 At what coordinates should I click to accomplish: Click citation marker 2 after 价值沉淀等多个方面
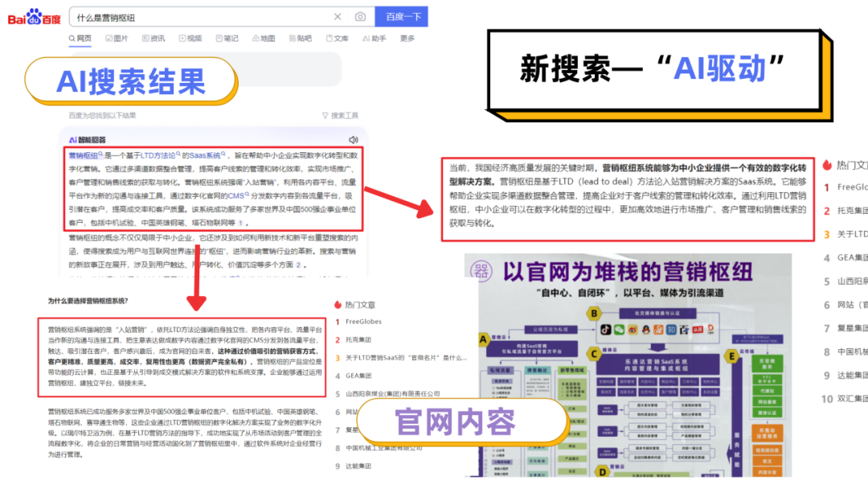298,265
